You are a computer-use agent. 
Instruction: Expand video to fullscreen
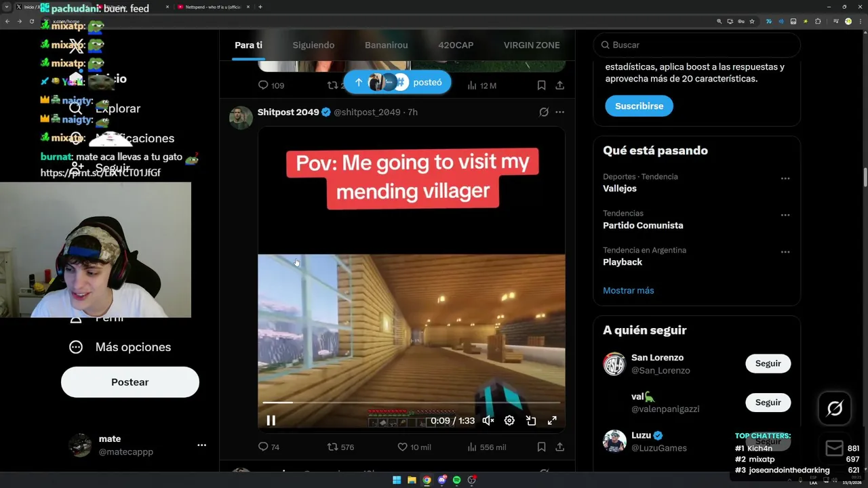552,420
